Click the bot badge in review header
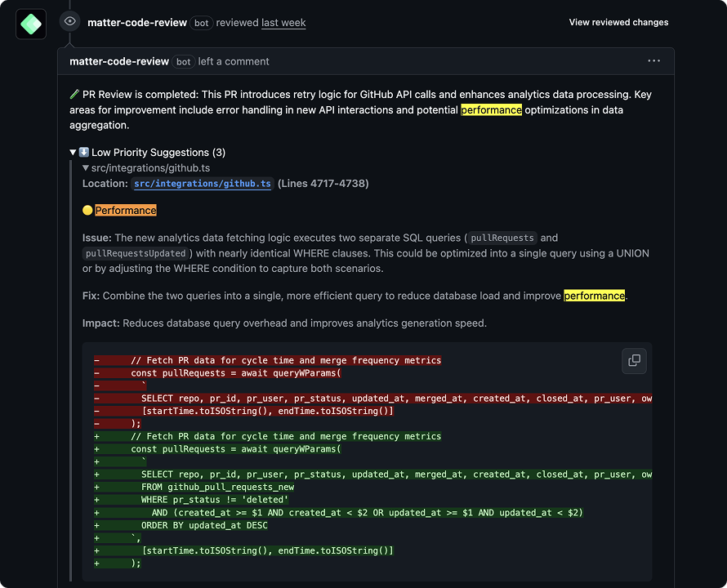The height and width of the screenshot is (588, 727). pos(201,23)
